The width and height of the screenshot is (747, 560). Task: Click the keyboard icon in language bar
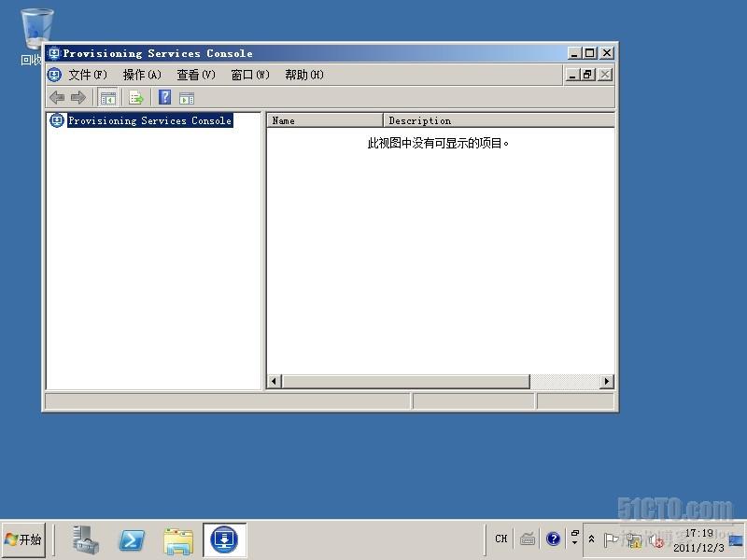coord(527,539)
